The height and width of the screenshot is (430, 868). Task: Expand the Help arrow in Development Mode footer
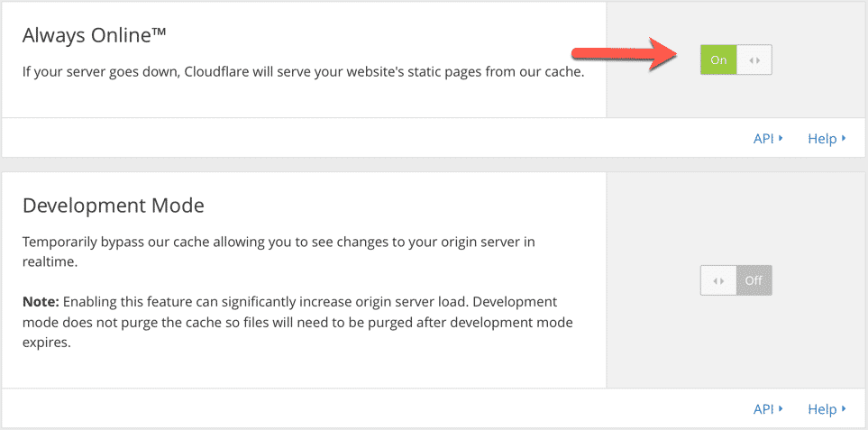click(844, 409)
